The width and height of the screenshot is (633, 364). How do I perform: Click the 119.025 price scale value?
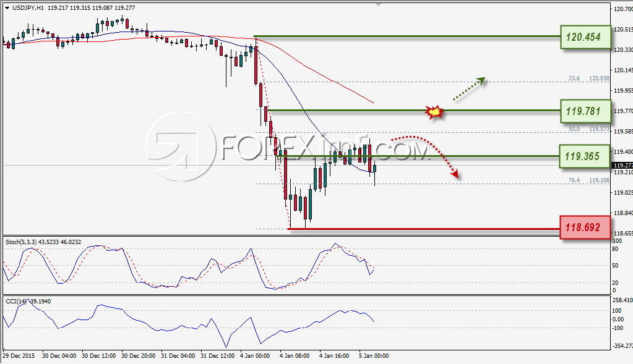click(x=623, y=193)
